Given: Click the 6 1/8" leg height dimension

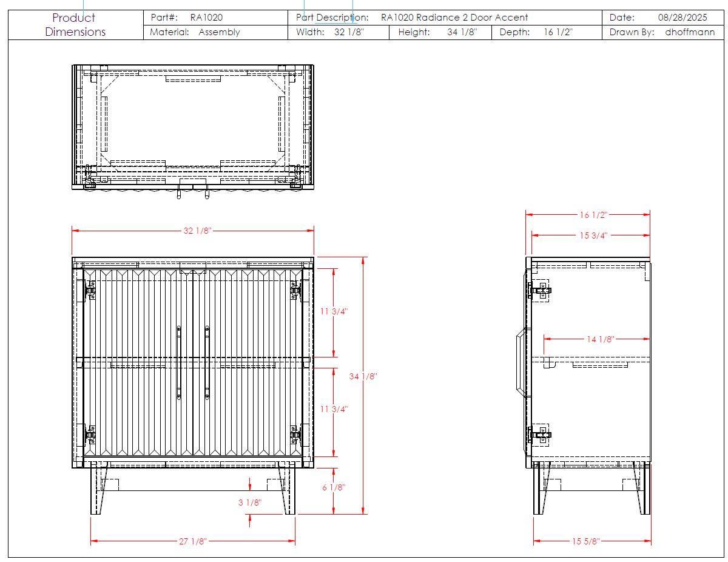Looking at the screenshot, I should 334,487.
